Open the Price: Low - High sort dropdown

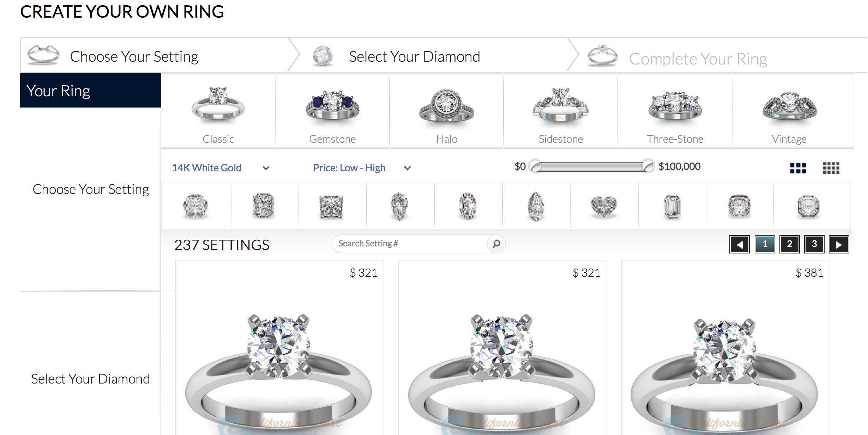pyautogui.click(x=362, y=168)
